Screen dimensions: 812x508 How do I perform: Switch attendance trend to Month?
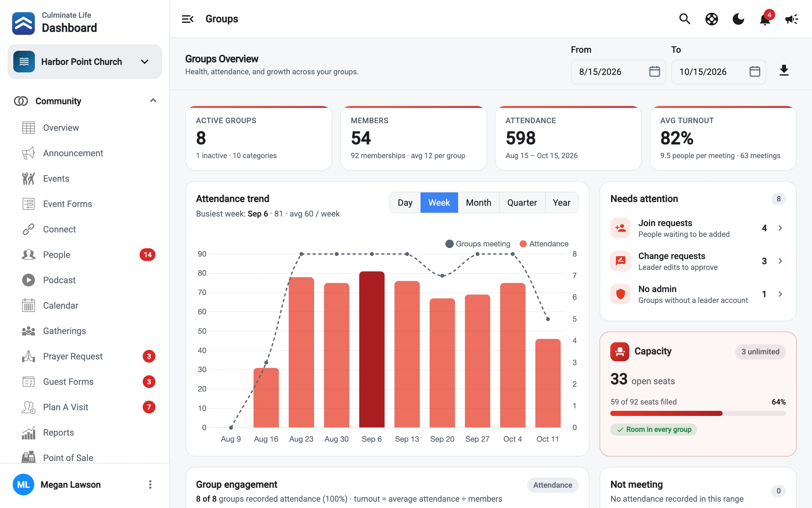[478, 203]
